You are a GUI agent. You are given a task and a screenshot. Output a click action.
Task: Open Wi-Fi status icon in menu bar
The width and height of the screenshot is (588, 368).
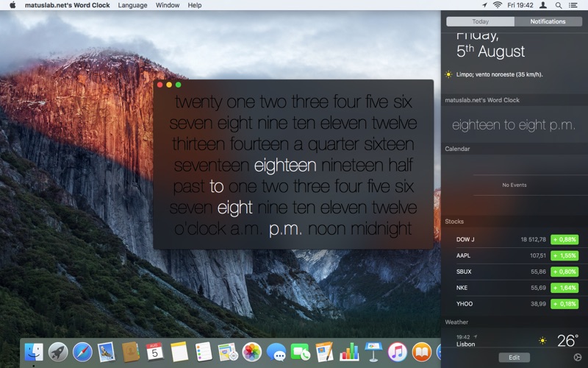[498, 5]
